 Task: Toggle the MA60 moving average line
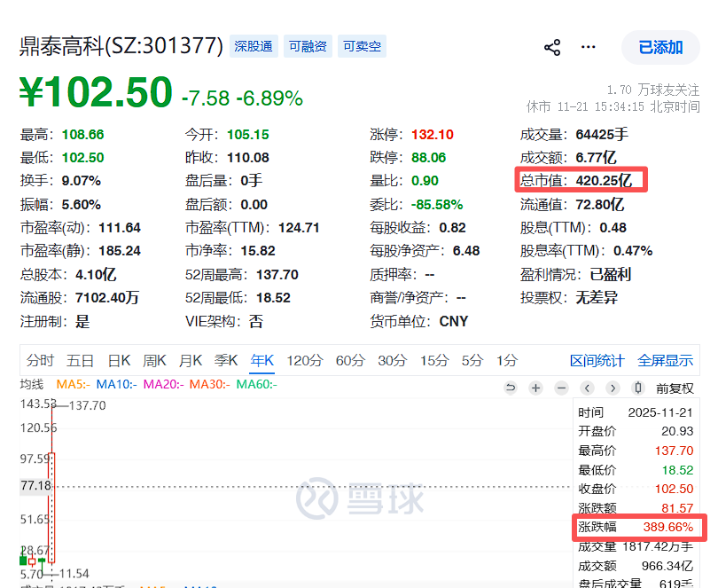tap(256, 384)
